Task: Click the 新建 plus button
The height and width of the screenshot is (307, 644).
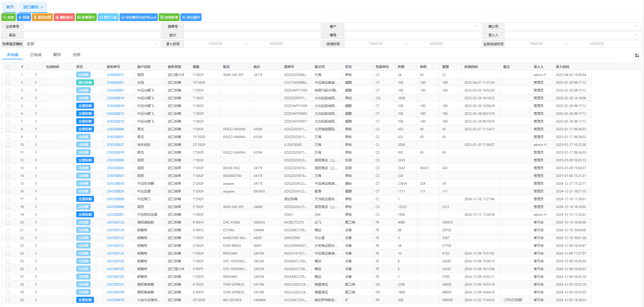Action: pos(24,17)
